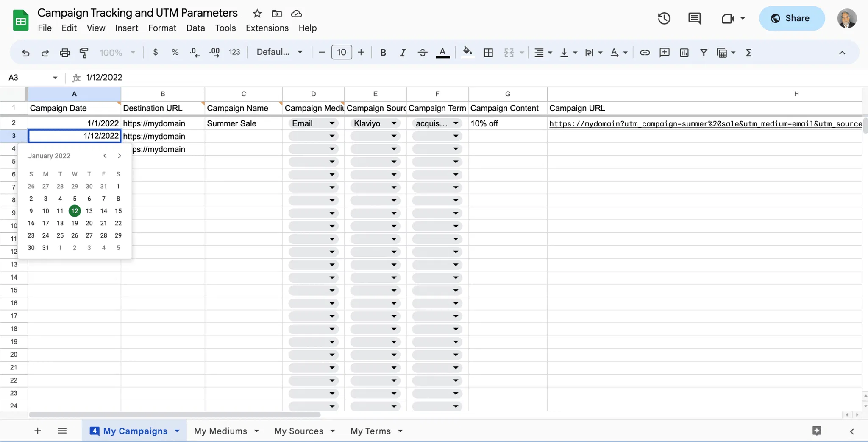Open the comments history icon
This screenshot has width=868, height=442.
694,18
